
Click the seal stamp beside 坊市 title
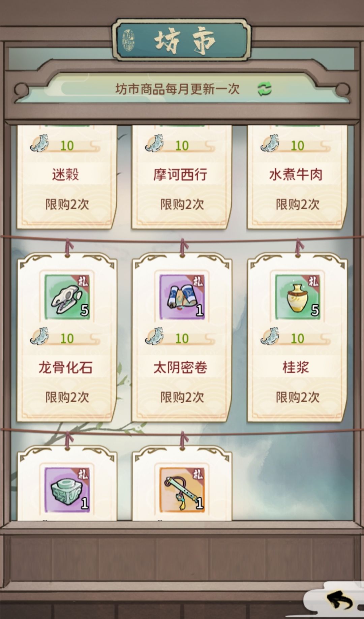(128, 40)
